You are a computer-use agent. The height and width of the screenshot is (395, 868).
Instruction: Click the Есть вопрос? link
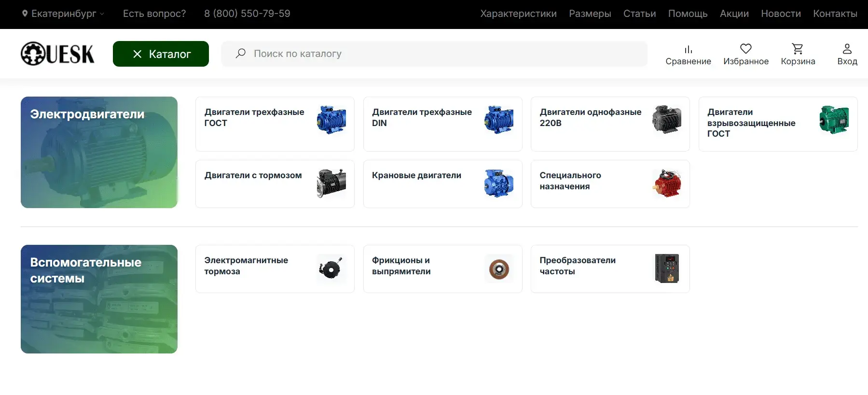[x=154, y=14]
